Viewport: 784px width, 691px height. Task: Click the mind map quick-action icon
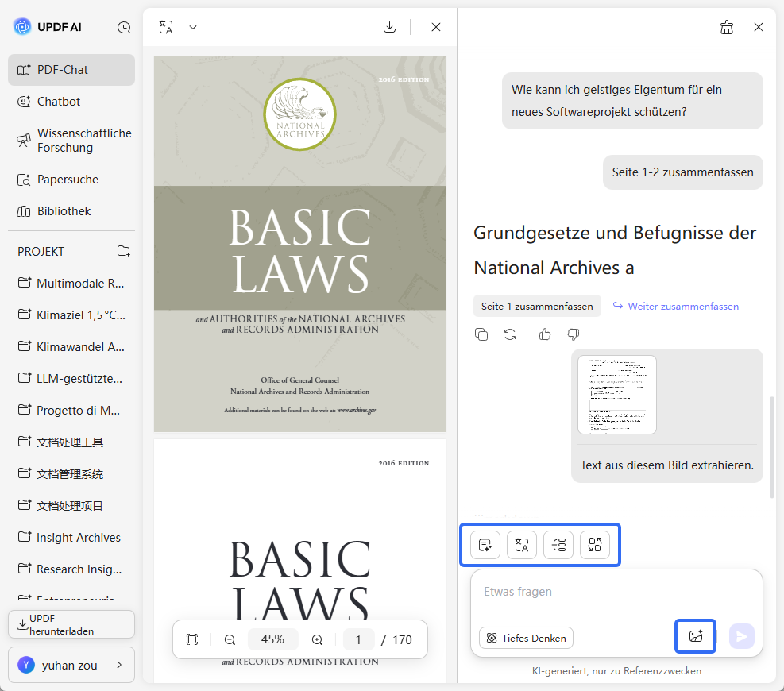[x=558, y=545]
